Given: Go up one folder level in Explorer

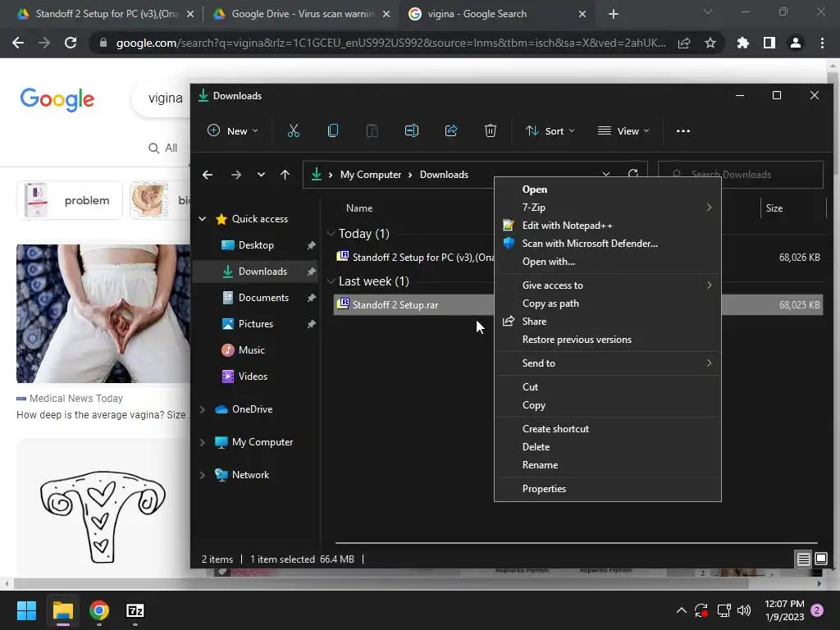Looking at the screenshot, I should tap(285, 175).
